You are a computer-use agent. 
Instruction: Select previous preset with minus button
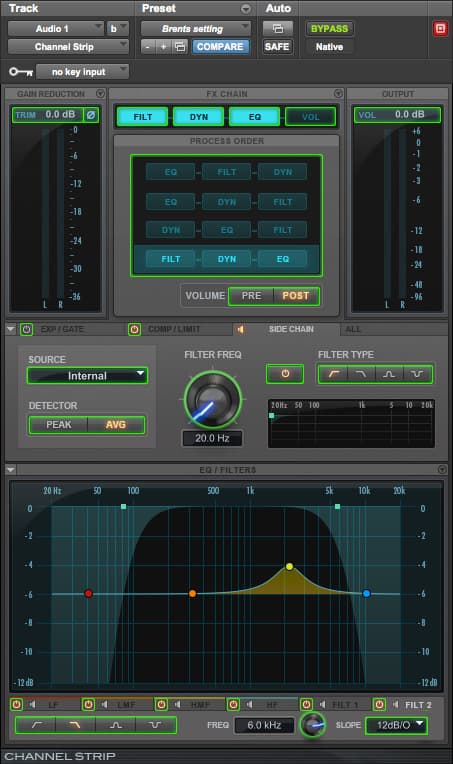tap(148, 47)
